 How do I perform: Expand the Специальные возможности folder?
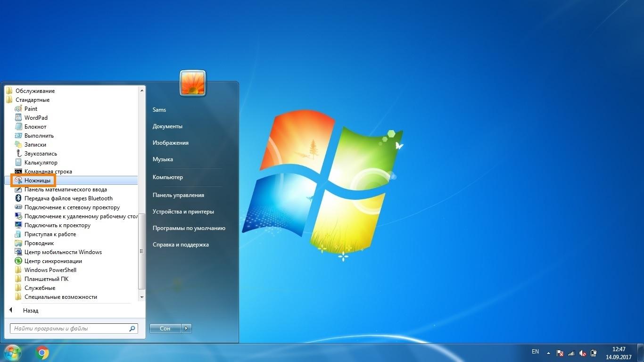click(x=60, y=297)
